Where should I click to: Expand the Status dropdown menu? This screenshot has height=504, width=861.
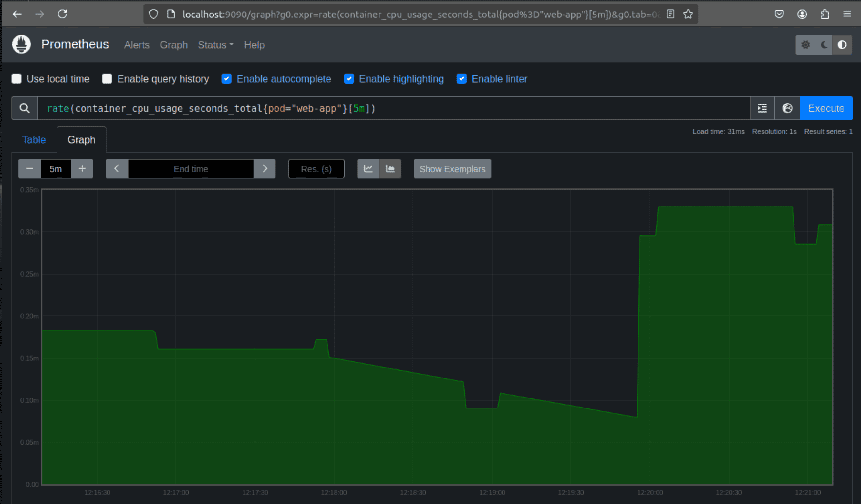216,45
